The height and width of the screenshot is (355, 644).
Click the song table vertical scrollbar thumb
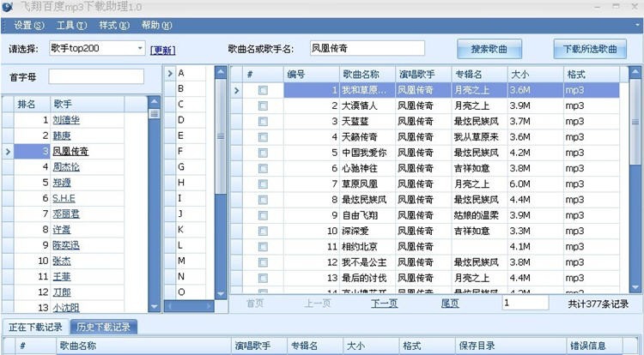click(635, 123)
